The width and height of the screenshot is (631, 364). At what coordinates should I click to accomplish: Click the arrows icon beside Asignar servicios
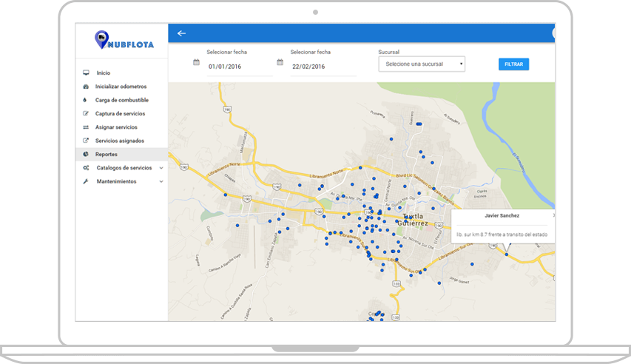coord(86,127)
